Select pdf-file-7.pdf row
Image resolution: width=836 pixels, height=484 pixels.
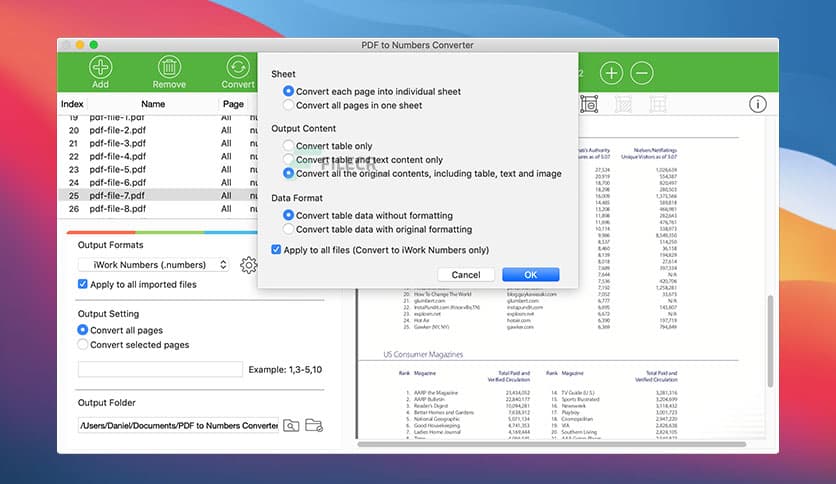point(158,196)
